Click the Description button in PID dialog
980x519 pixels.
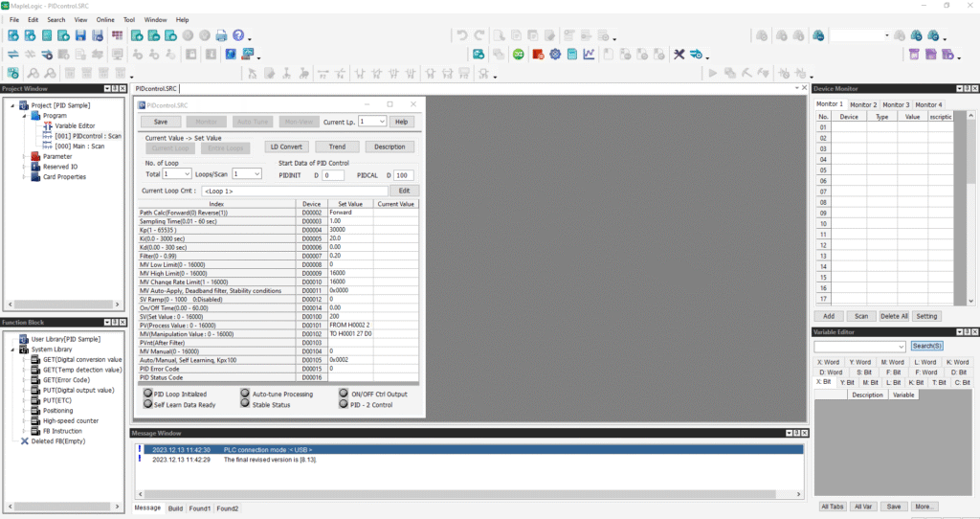(390, 147)
